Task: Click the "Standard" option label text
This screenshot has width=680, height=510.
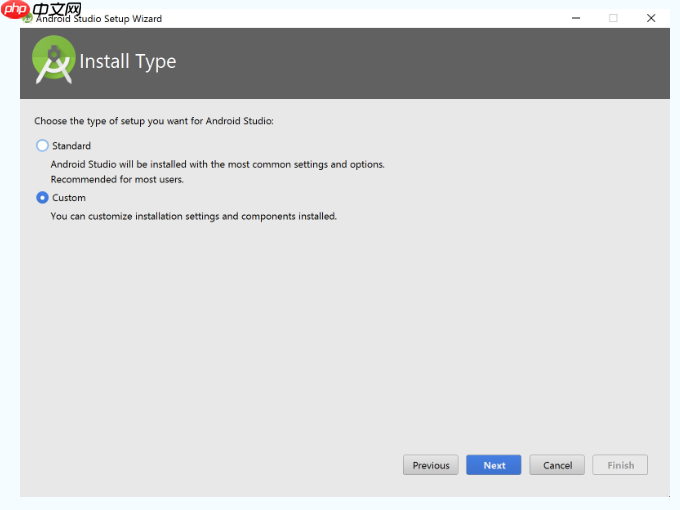Action: pos(71,146)
